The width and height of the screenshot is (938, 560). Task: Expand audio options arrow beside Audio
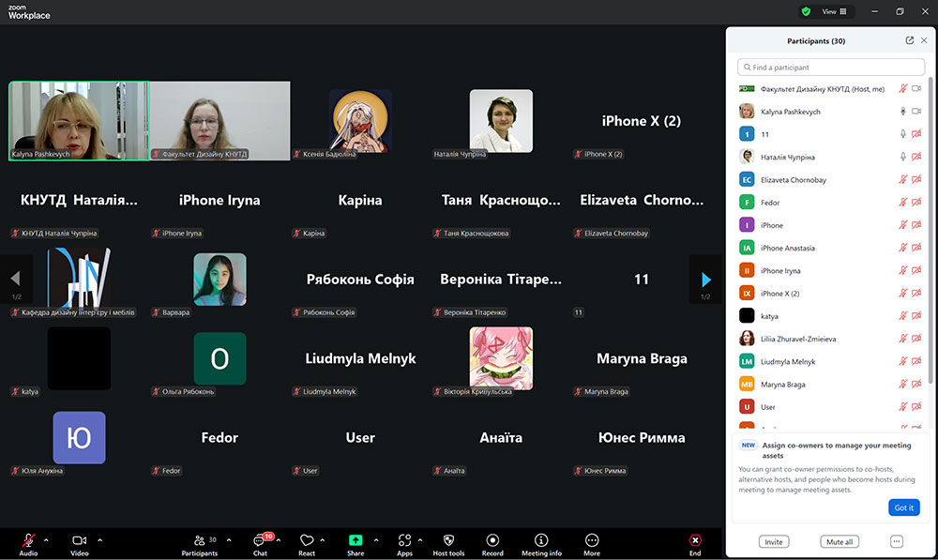pos(46,540)
